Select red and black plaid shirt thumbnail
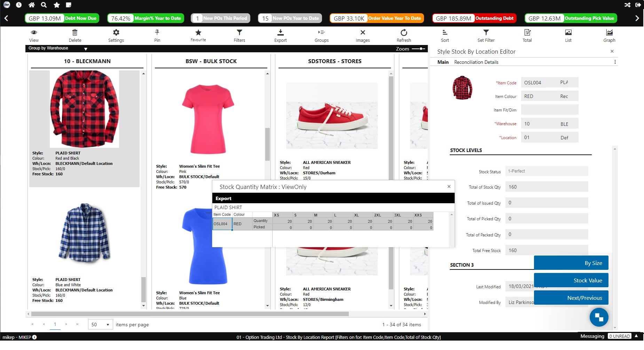 (84, 109)
